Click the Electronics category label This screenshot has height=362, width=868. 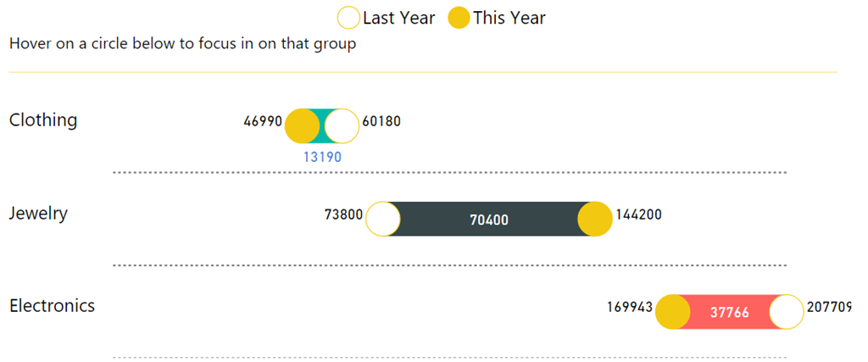[x=52, y=305]
